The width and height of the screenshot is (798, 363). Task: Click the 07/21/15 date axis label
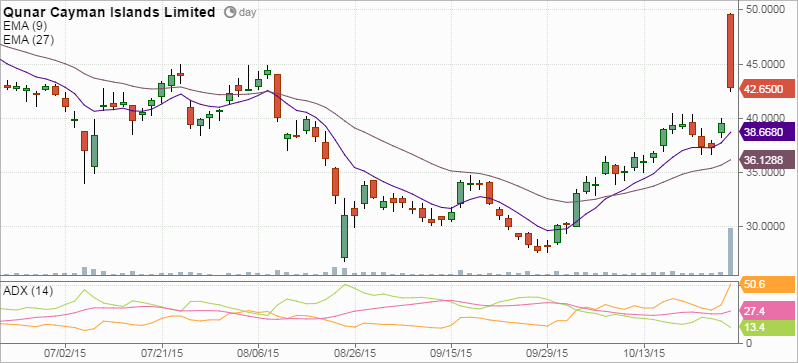coord(162,352)
